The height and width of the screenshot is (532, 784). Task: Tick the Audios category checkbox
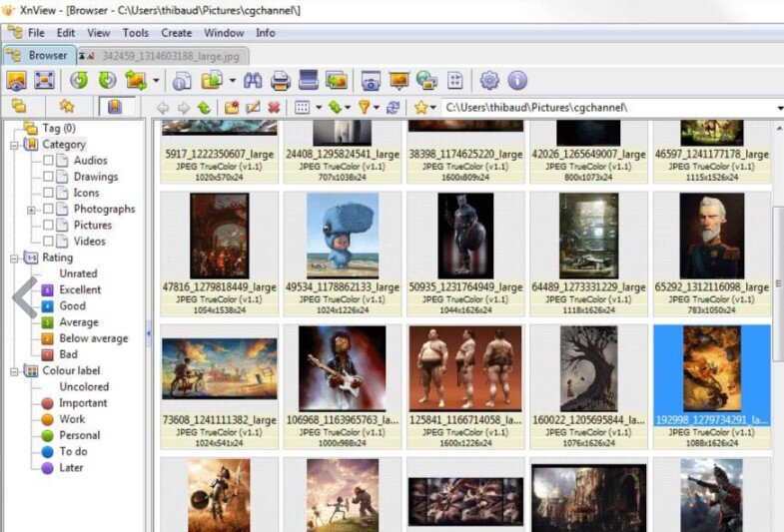[x=48, y=161]
